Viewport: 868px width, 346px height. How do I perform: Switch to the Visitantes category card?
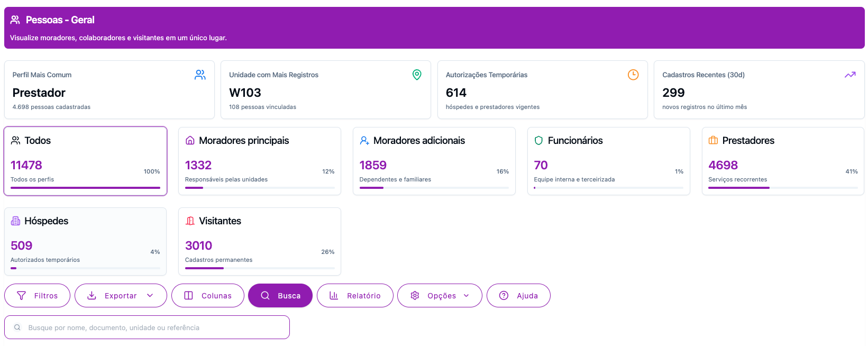[x=259, y=241]
